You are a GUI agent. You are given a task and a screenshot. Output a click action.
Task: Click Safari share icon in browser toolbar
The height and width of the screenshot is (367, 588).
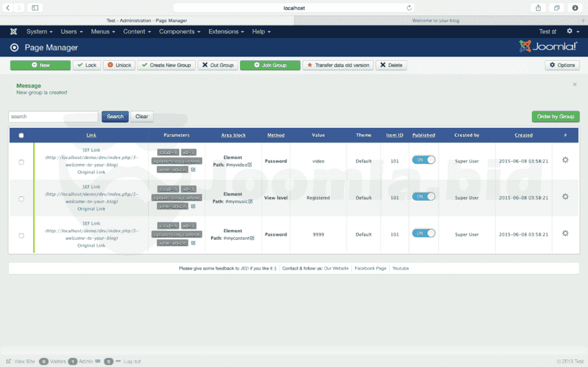click(x=538, y=8)
